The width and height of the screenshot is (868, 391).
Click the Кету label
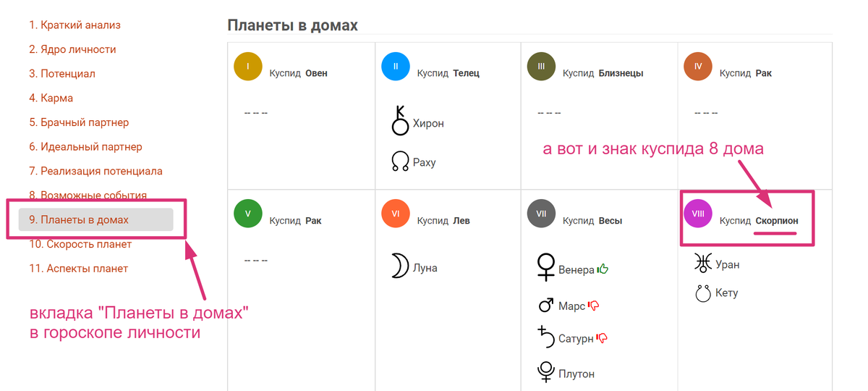pyautogui.click(x=726, y=293)
